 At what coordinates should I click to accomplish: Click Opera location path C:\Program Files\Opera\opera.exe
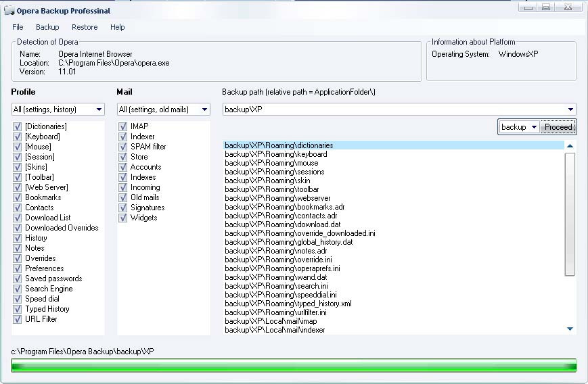pos(114,63)
